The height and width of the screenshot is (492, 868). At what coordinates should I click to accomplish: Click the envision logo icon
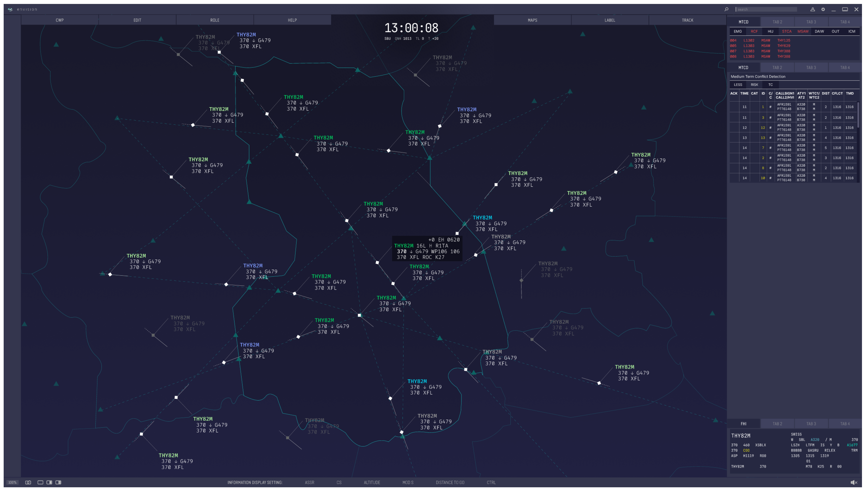[x=10, y=9]
